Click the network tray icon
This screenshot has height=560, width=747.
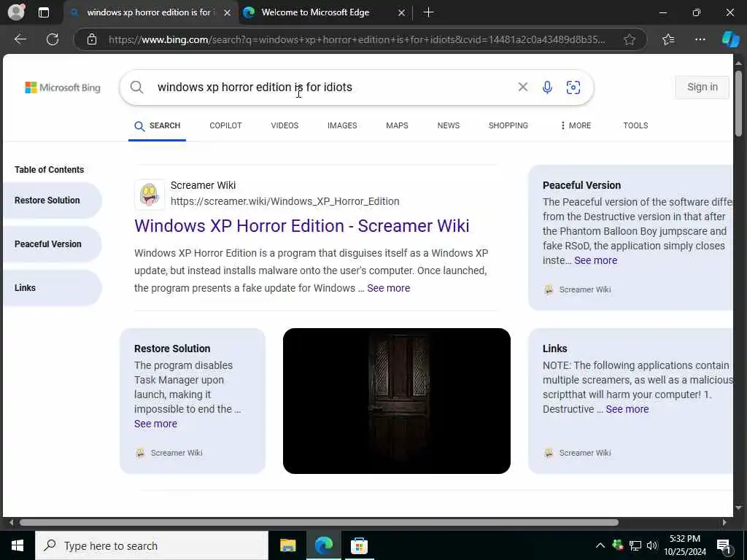click(635, 545)
